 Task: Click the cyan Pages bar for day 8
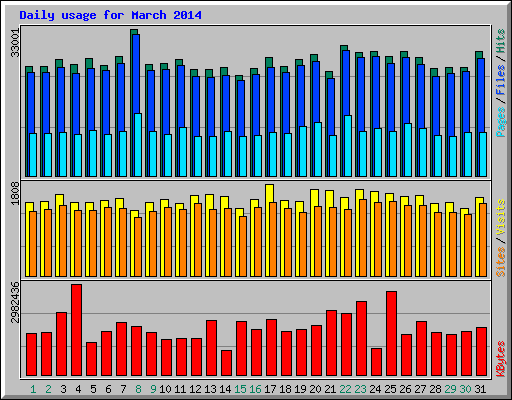(138, 145)
